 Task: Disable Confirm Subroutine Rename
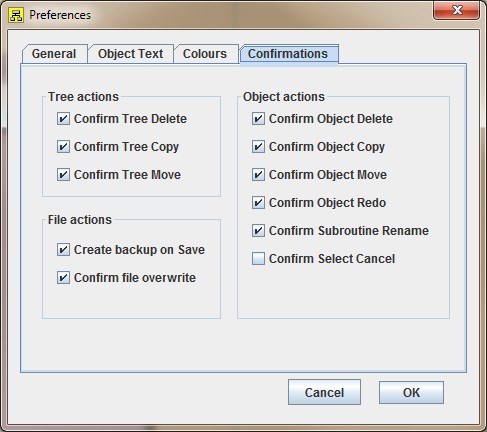point(258,231)
